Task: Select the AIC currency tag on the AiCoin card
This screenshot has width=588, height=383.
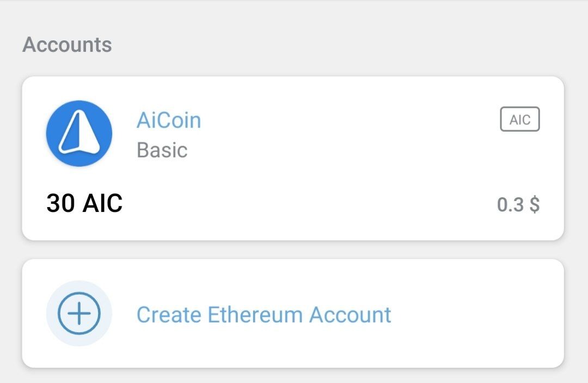Action: pos(519,120)
